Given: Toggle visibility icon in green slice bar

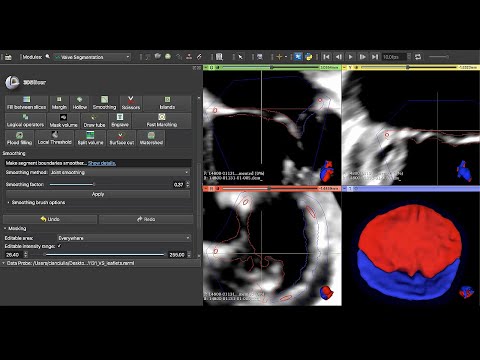Looking at the screenshot, I should [x=217, y=67].
